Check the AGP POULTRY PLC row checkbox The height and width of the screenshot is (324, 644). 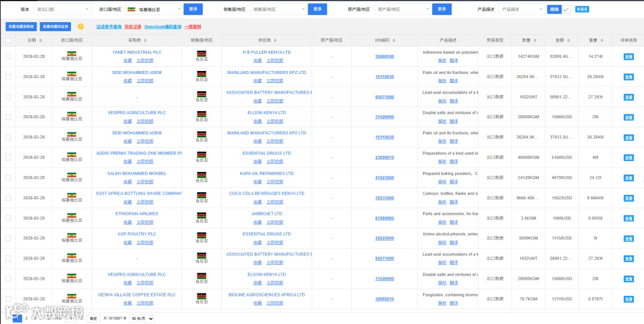[8, 238]
